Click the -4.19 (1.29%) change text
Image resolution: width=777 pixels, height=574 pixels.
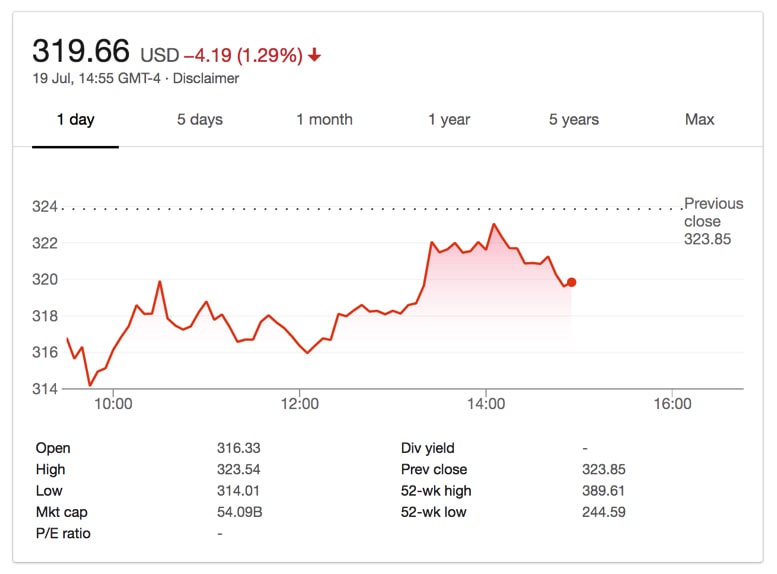(x=243, y=55)
